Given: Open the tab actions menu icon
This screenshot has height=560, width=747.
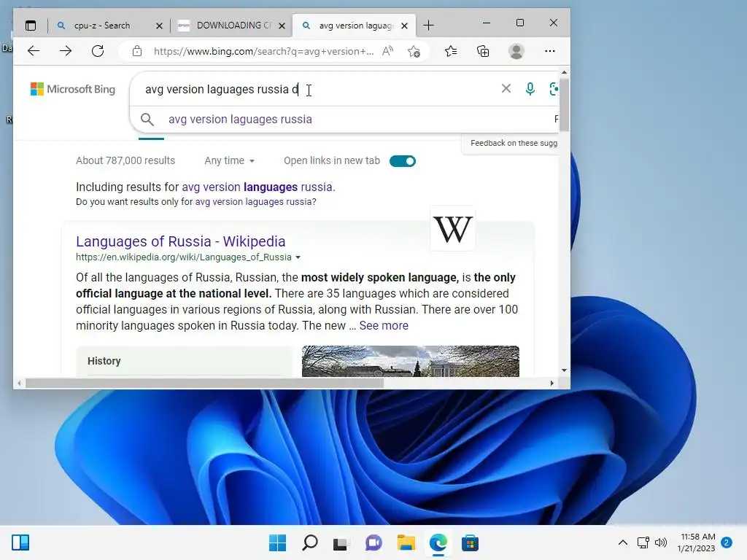Looking at the screenshot, I should 31,26.
